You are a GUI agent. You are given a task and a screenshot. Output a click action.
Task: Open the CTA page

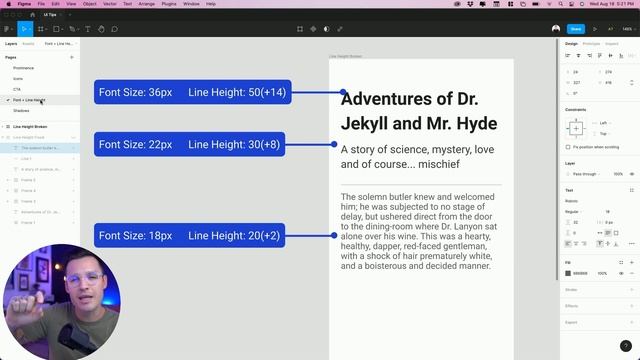pos(17,89)
